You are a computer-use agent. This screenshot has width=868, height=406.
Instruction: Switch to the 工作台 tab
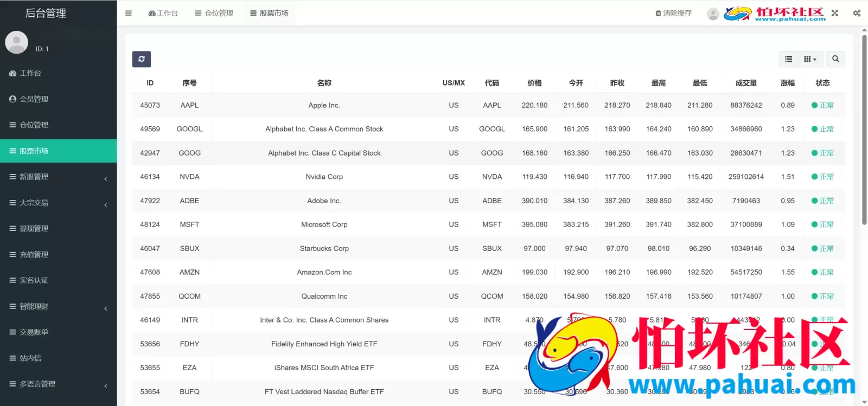coord(163,13)
